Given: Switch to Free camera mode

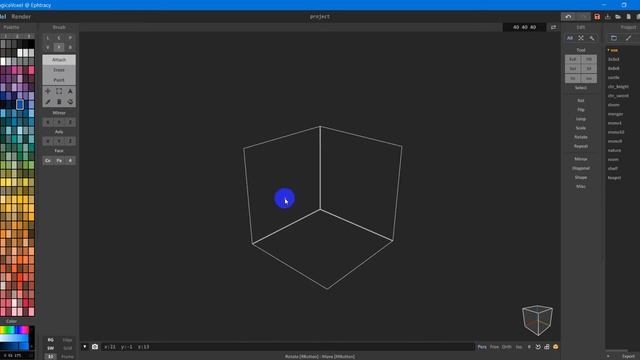Looking at the screenshot, I should pos(494,347).
